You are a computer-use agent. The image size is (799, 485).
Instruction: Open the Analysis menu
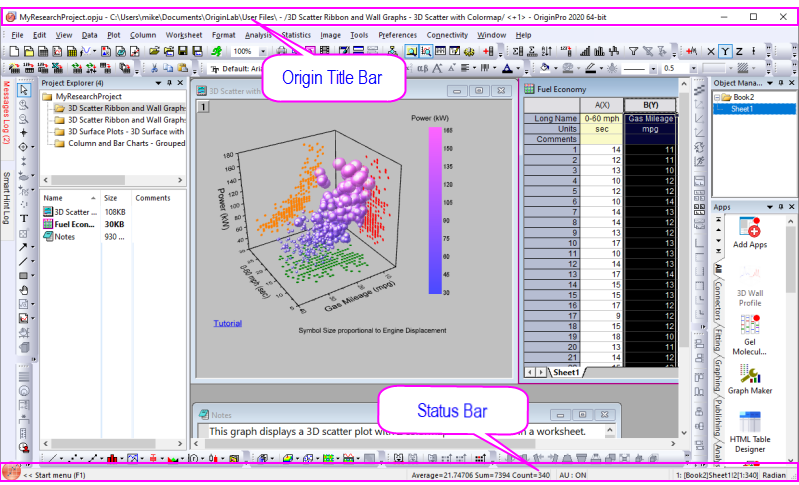point(257,35)
